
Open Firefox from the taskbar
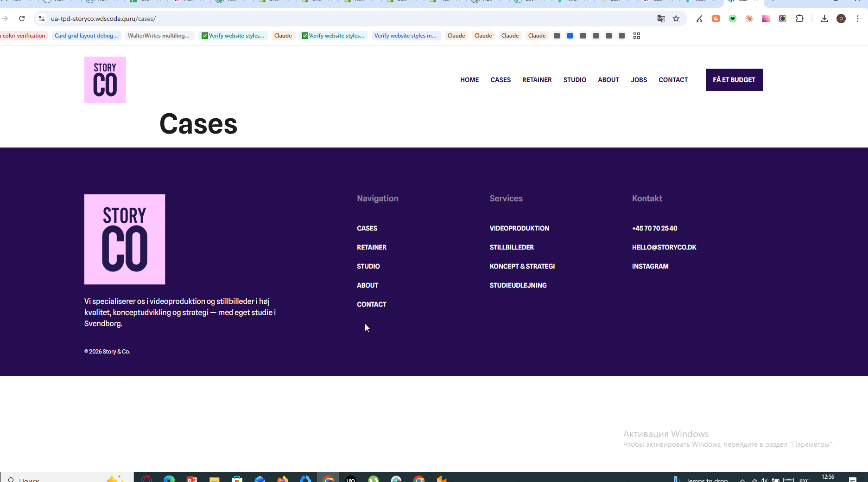(283, 479)
